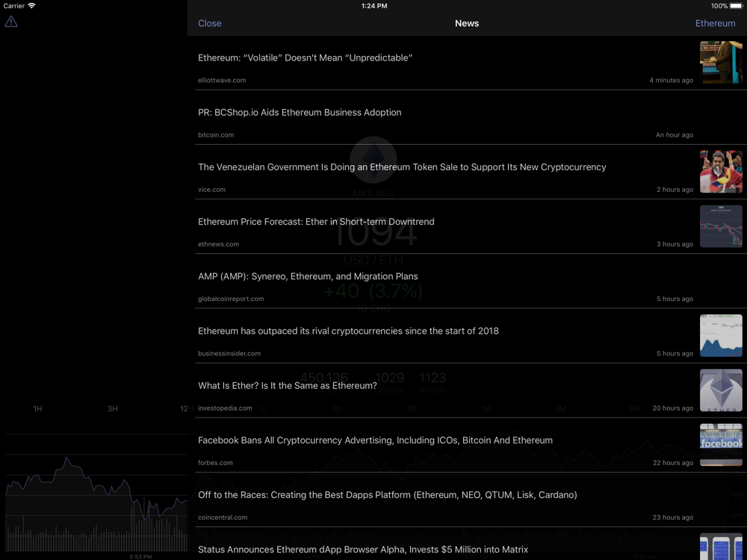Screen dimensions: 747x560
Task: Click the "23 hours ago" timestamp
Action: click(x=673, y=517)
